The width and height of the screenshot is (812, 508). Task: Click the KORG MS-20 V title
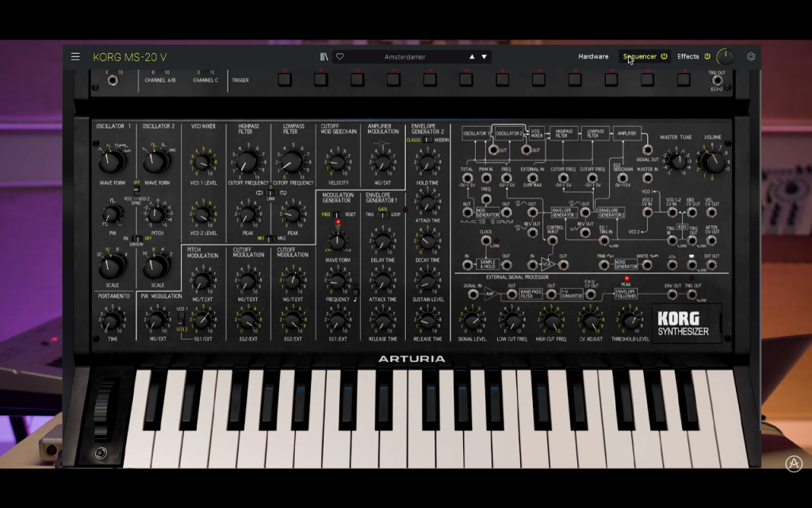tap(130, 57)
